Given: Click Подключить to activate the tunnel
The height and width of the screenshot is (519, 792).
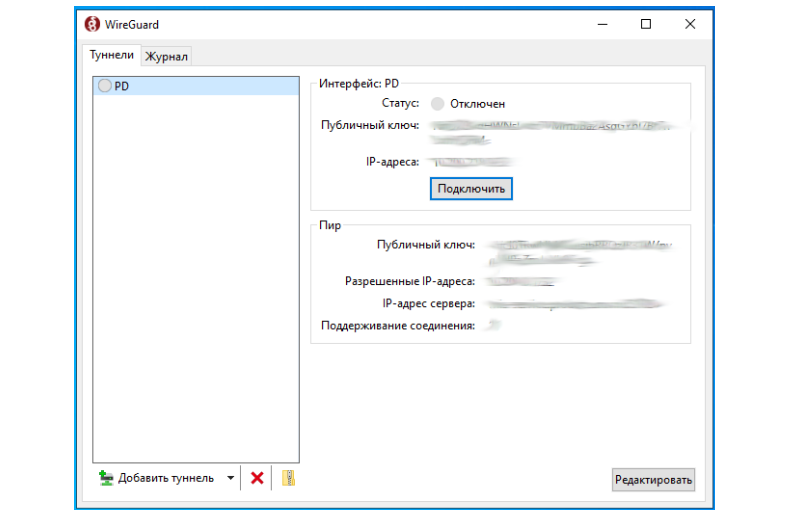Looking at the screenshot, I should [x=471, y=188].
